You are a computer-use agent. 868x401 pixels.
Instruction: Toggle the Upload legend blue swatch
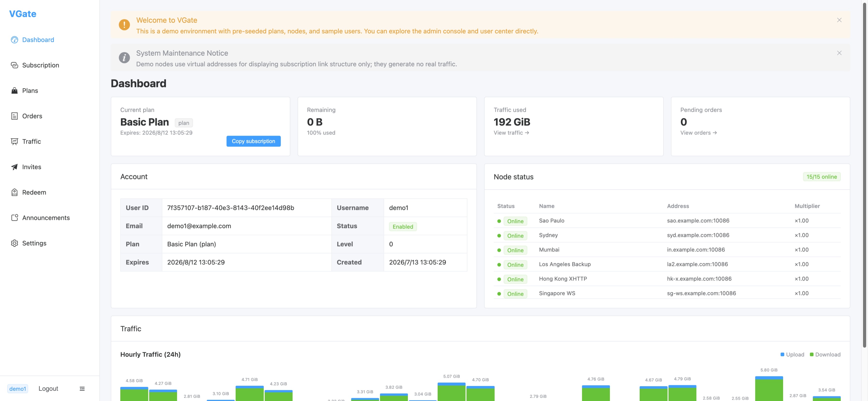[x=782, y=355]
